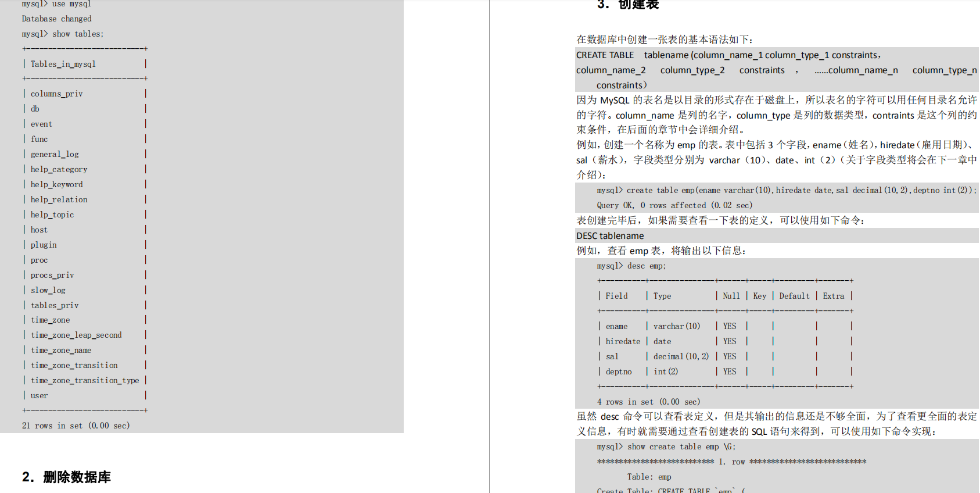Click the time_zone_transition_type row

85,380
